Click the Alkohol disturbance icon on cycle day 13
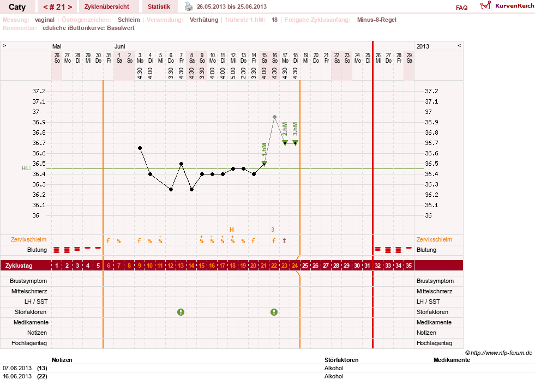535x392 pixels. click(x=181, y=312)
